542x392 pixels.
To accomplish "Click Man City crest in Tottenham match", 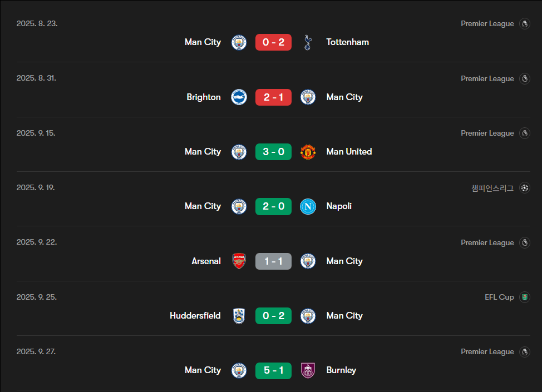I will [239, 42].
